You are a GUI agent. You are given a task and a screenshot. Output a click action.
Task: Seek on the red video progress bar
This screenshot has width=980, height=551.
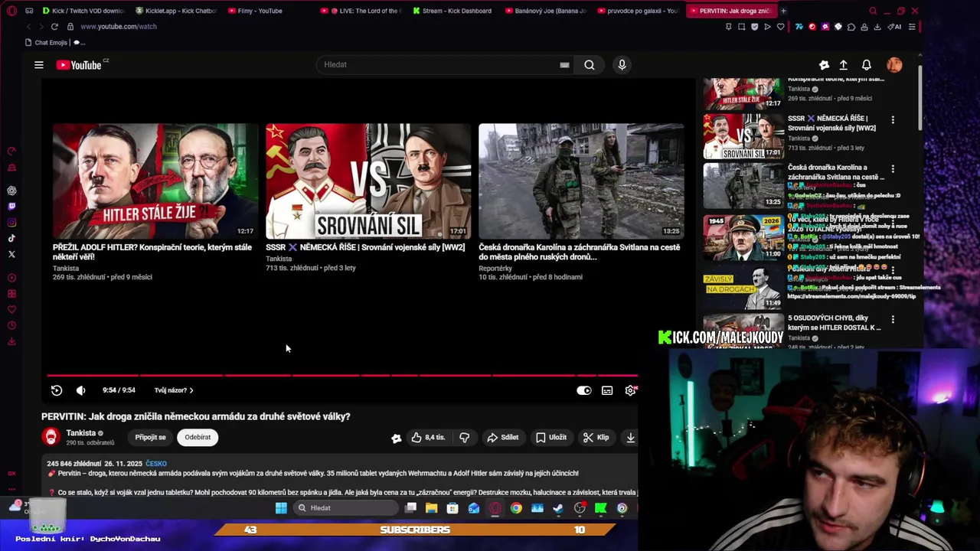point(342,375)
